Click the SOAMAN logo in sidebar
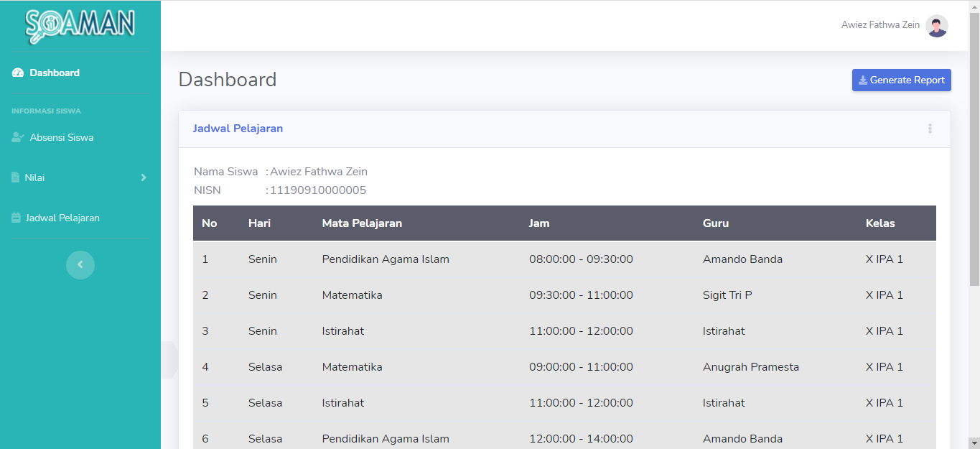 click(x=80, y=25)
